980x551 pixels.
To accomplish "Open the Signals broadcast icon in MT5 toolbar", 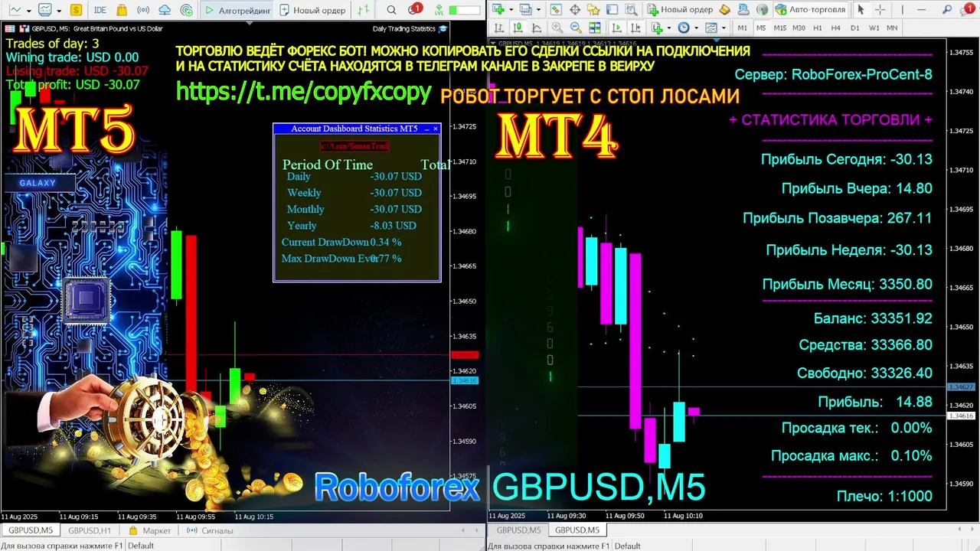I will pyautogui.click(x=143, y=10).
